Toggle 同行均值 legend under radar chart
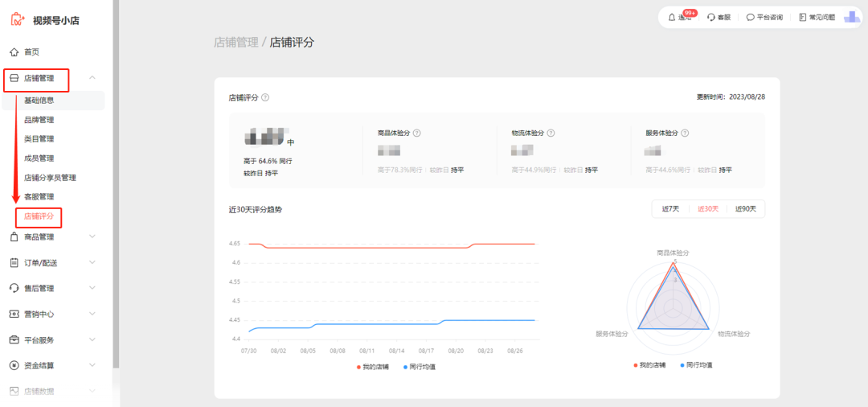Image resolution: width=868 pixels, height=407 pixels. coord(696,365)
